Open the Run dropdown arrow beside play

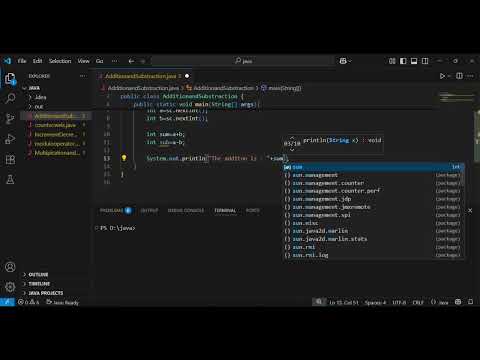pos(449,76)
